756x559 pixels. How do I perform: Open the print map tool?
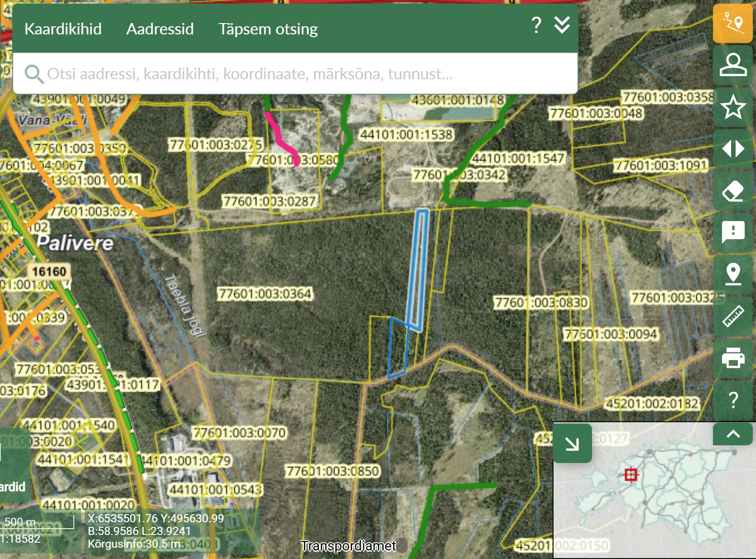(x=732, y=358)
